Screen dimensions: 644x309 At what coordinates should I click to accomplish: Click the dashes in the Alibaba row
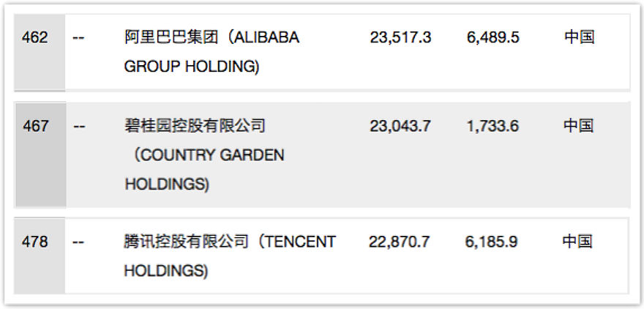click(x=78, y=37)
